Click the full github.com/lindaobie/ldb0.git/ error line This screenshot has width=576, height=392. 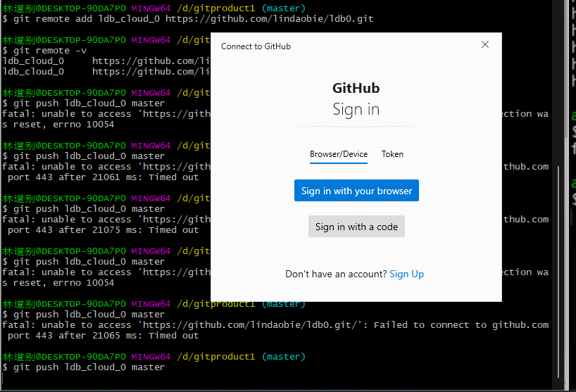point(275,325)
